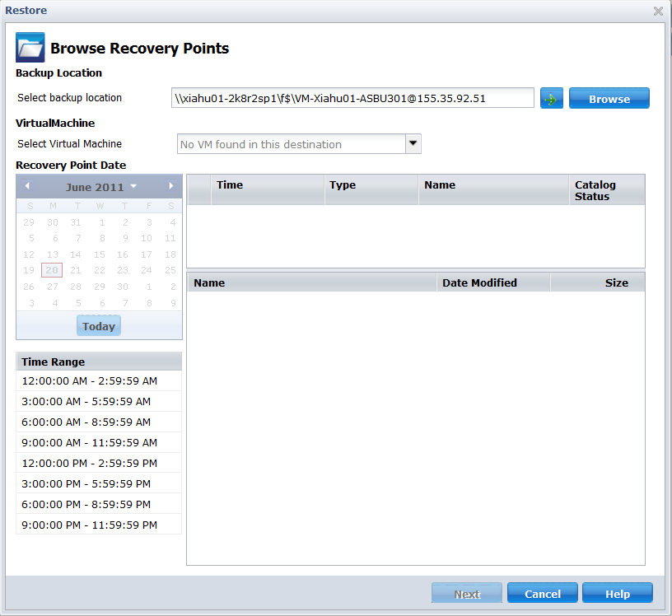Select the 12:00:00 AM - 2:59:59 AM range
This screenshot has width=672, height=616.
tap(98, 380)
